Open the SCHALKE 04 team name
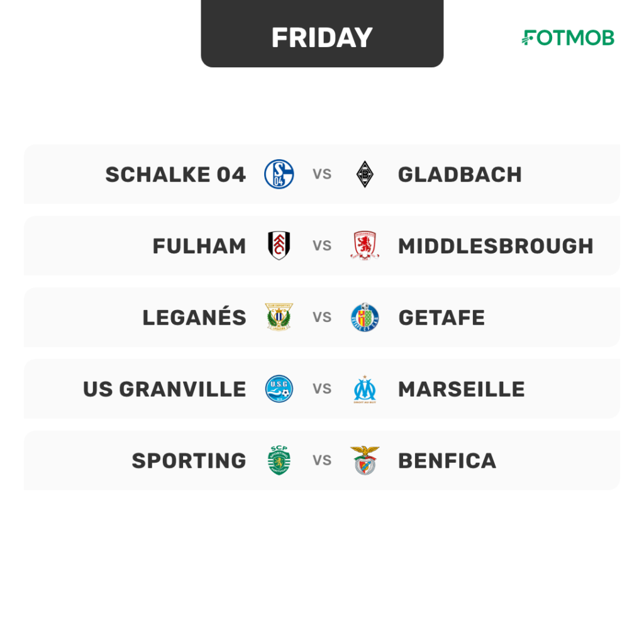Viewport: 644px width, 644px height. (x=175, y=175)
